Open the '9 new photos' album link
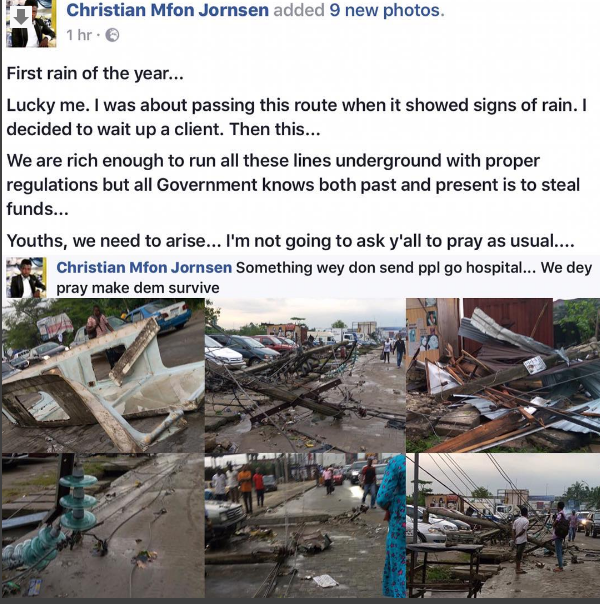600x604 pixels. (385, 10)
